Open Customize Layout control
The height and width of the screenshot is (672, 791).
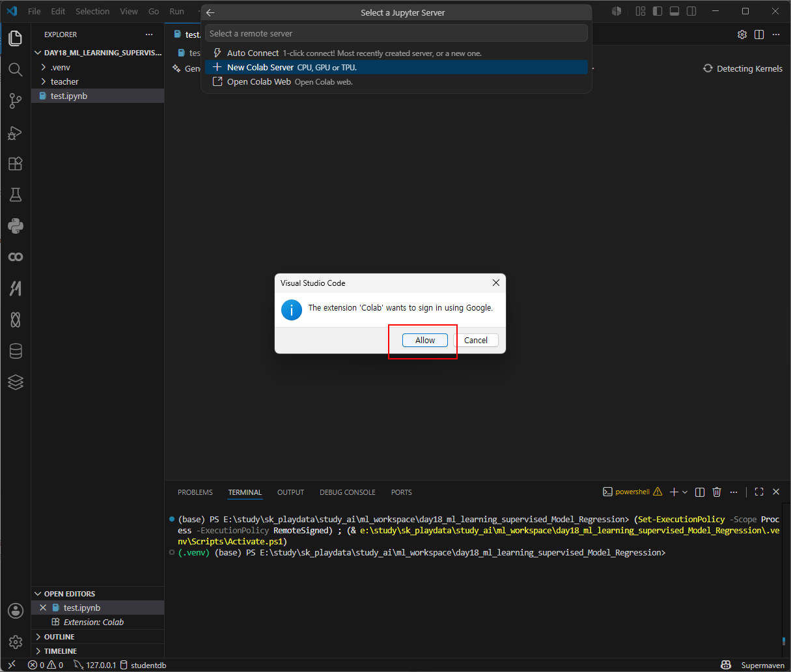[641, 11]
